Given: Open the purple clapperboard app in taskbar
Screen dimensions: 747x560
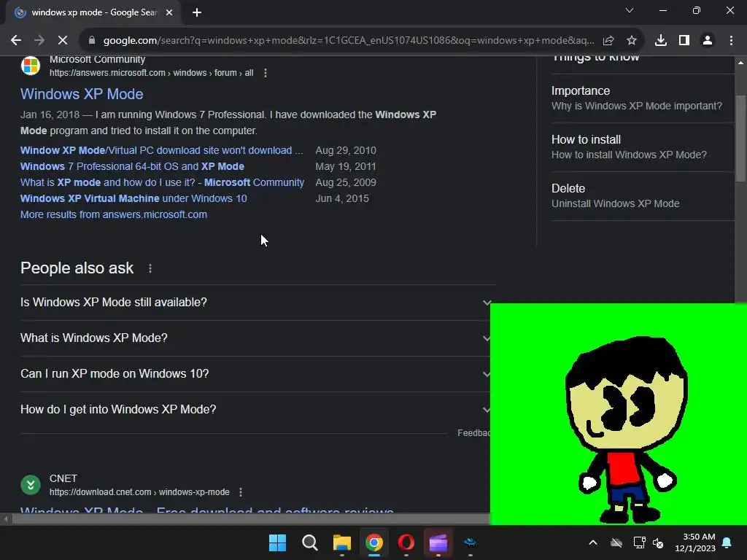Looking at the screenshot, I should point(438,542).
